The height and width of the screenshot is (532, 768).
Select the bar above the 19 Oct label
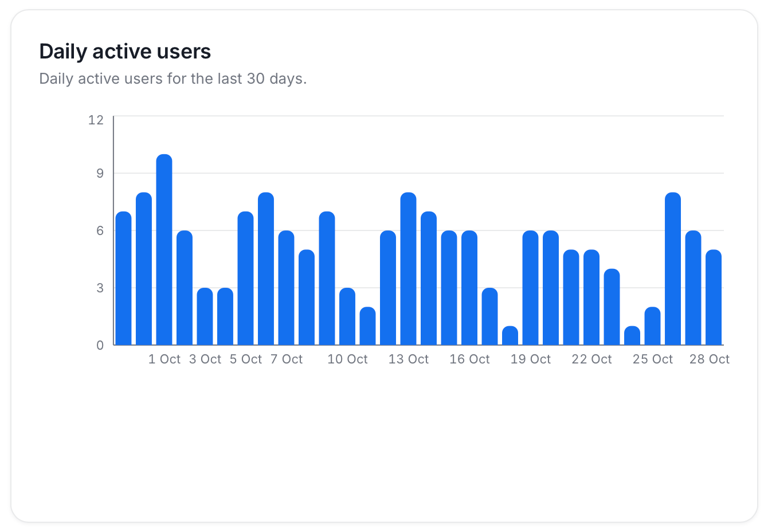pos(530,288)
